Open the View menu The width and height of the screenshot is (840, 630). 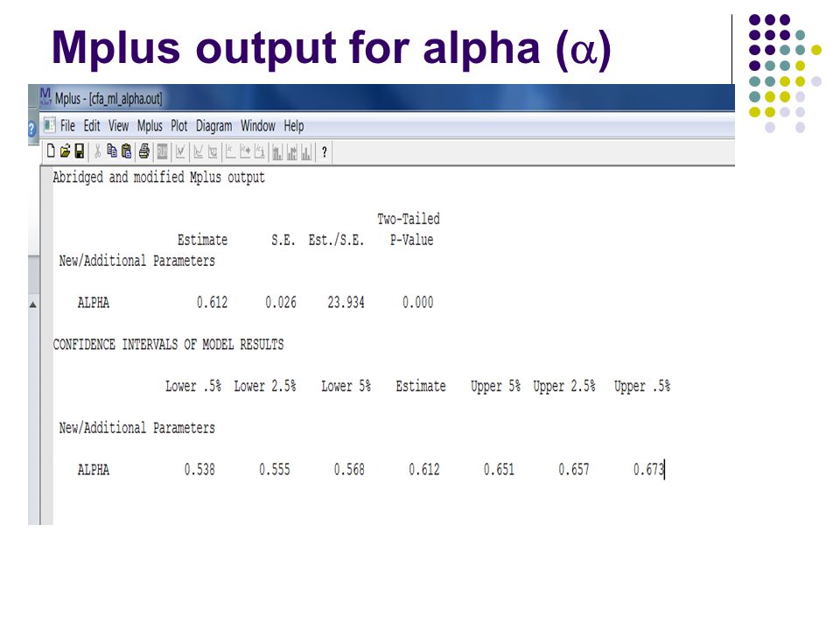point(118,126)
